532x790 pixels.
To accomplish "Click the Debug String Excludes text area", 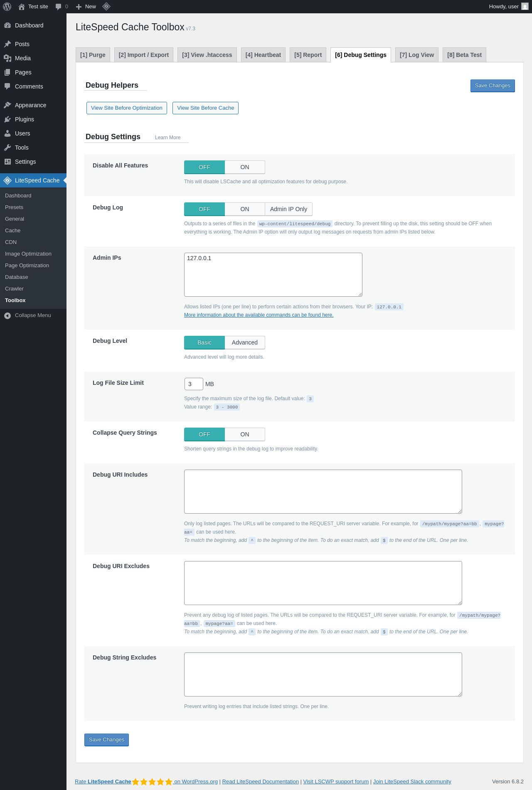I will [x=323, y=674].
